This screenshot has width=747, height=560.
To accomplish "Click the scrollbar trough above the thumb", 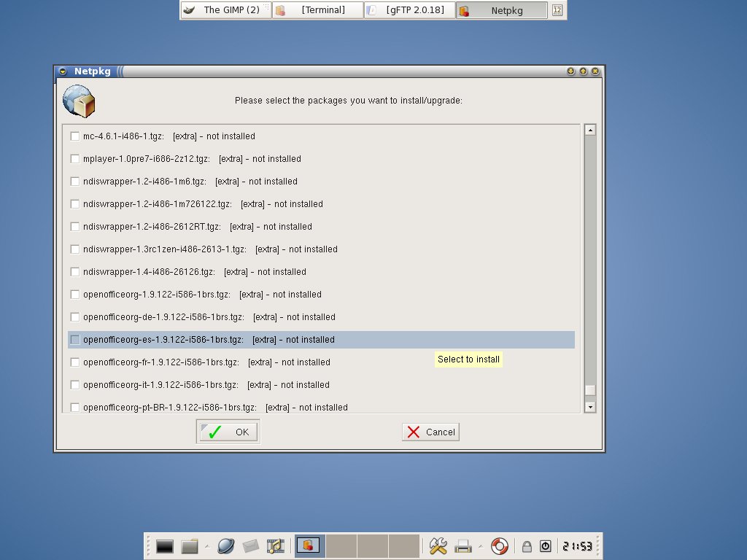I will pyautogui.click(x=590, y=260).
